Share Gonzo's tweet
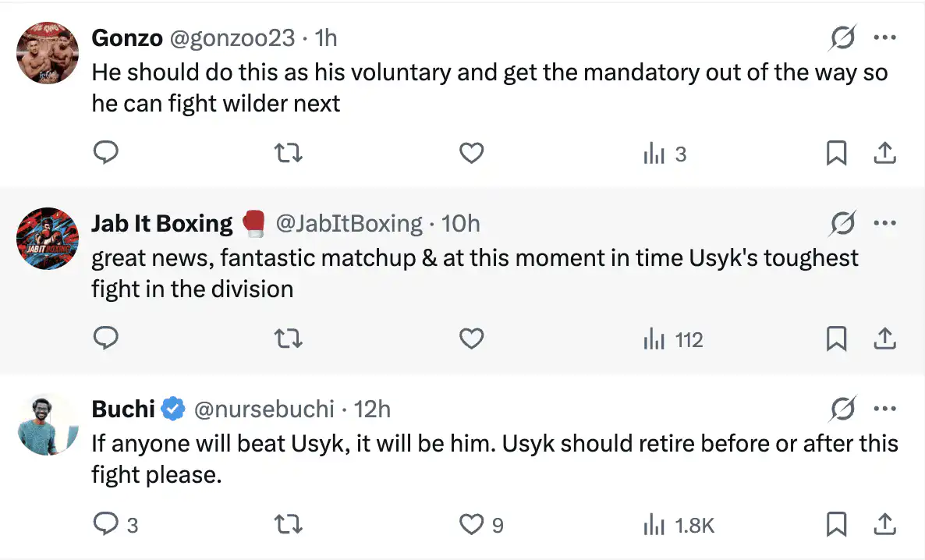Image resolution: width=925 pixels, height=560 pixels. [884, 154]
